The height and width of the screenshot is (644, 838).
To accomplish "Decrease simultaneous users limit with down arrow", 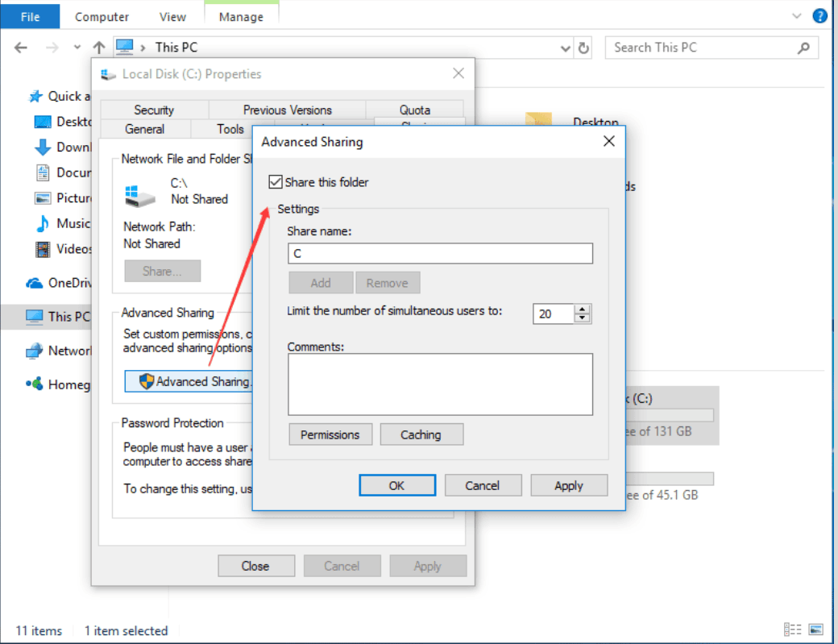I will coord(582,319).
